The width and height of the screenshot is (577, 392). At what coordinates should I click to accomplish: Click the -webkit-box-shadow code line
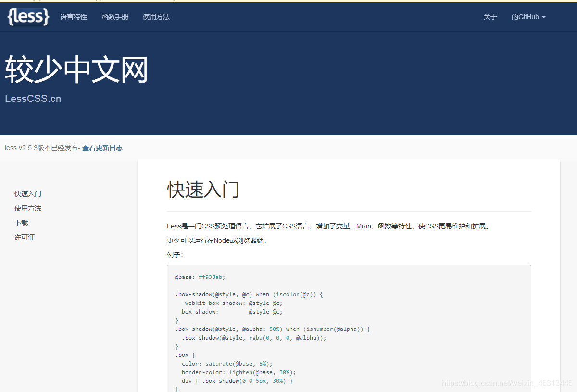[232, 303]
